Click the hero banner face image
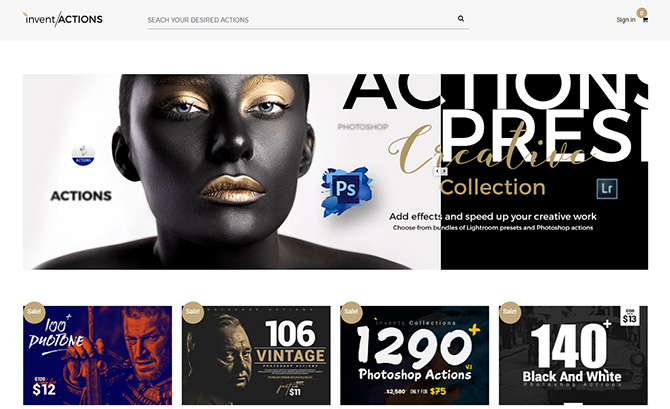 click(214, 171)
